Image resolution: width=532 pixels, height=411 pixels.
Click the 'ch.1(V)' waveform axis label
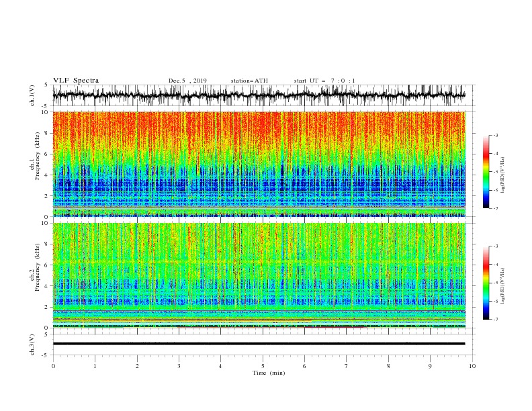(x=32, y=95)
